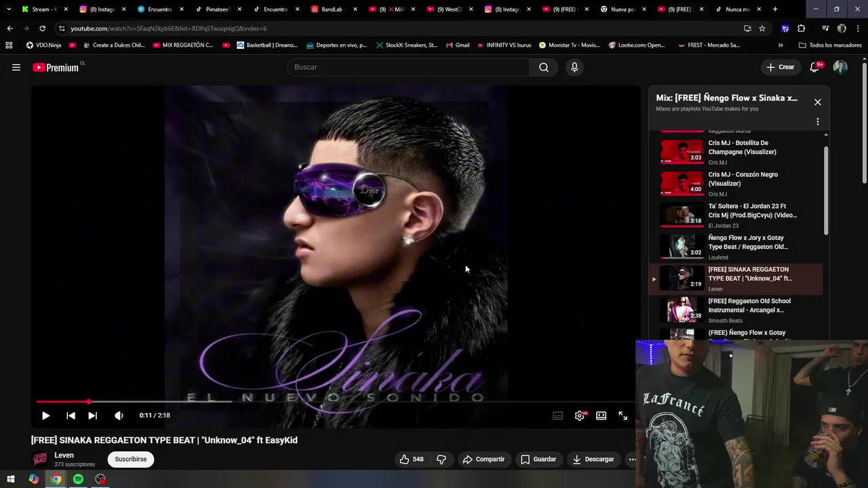Screen dimensions: 868x488
Task: Click the Crear button
Action: 781,67
